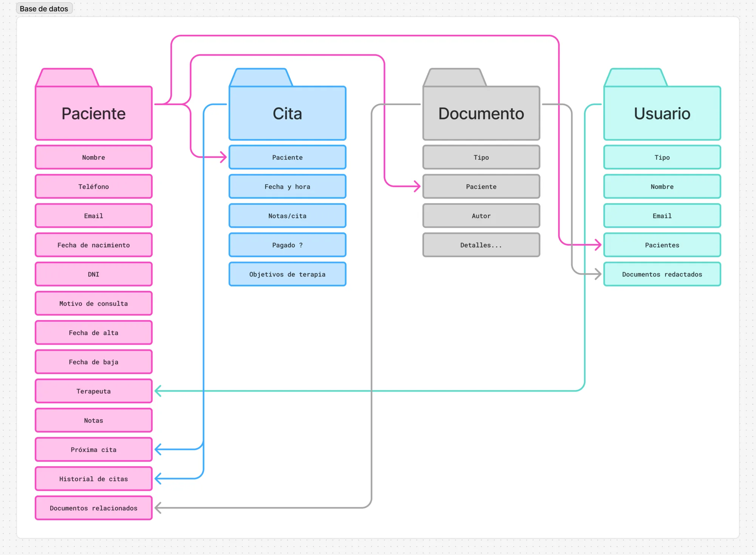756x555 pixels.
Task: Click the 'Fecha de baja' box
Action: pyautogui.click(x=94, y=362)
